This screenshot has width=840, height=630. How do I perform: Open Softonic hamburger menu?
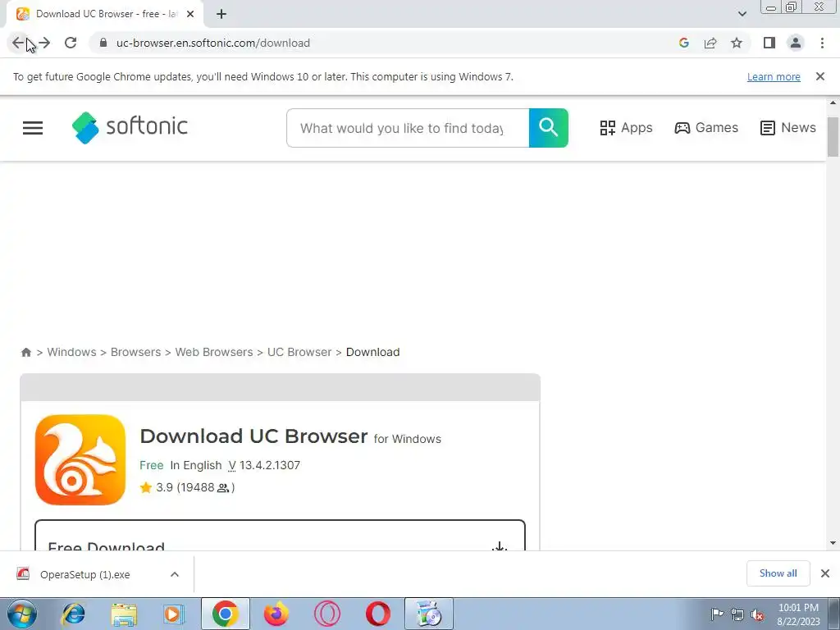point(33,127)
